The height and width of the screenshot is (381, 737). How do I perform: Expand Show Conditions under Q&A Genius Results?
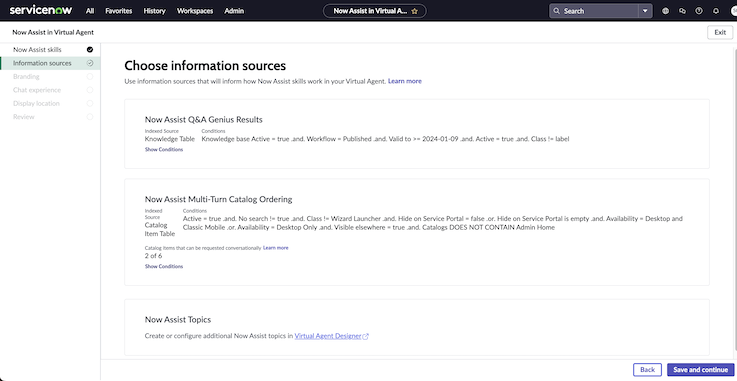click(164, 149)
